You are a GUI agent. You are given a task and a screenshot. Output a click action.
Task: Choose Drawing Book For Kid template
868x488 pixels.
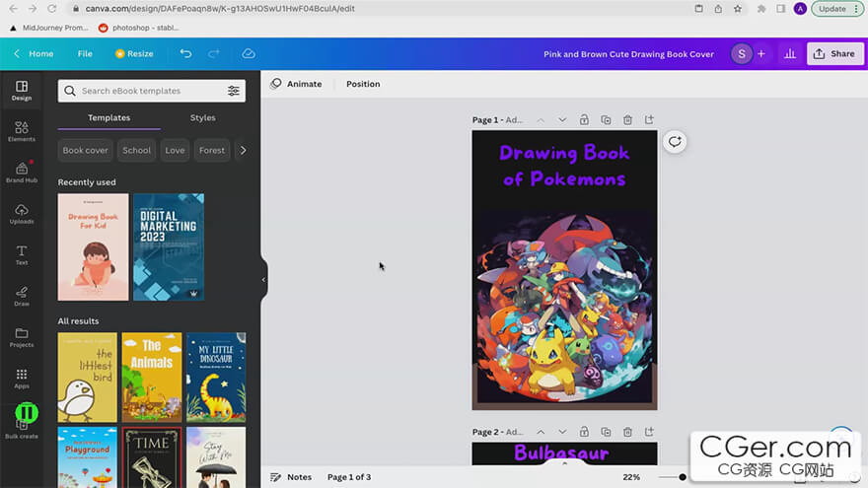[x=93, y=246]
